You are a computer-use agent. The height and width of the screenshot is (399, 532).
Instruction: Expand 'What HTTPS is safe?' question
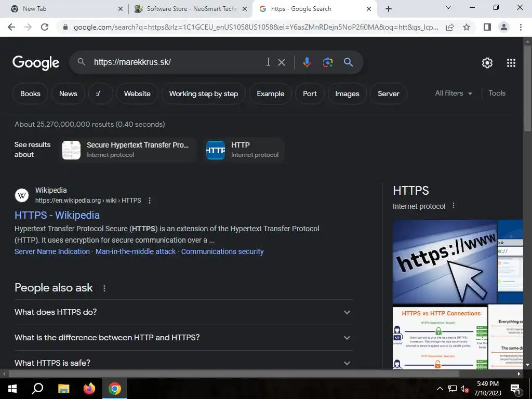(183, 363)
